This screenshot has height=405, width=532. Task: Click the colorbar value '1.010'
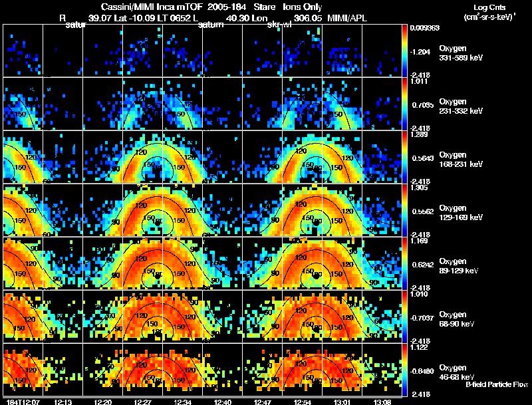[419, 294]
